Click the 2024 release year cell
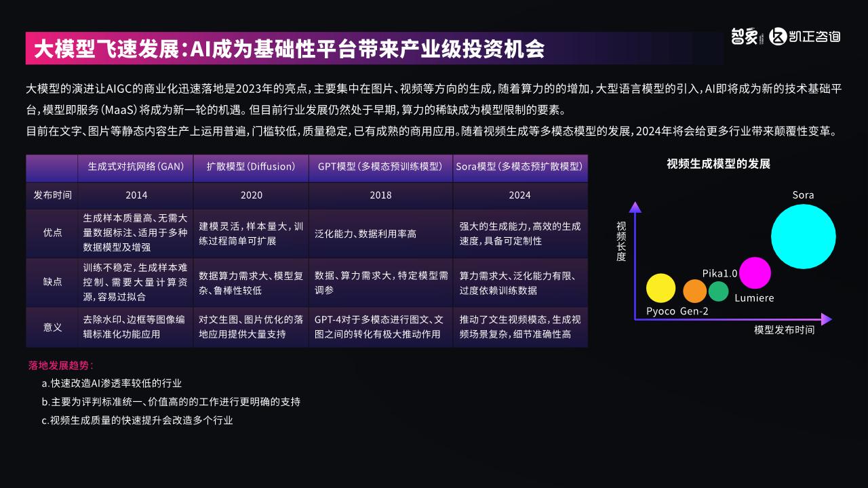868x488 pixels. click(x=519, y=195)
